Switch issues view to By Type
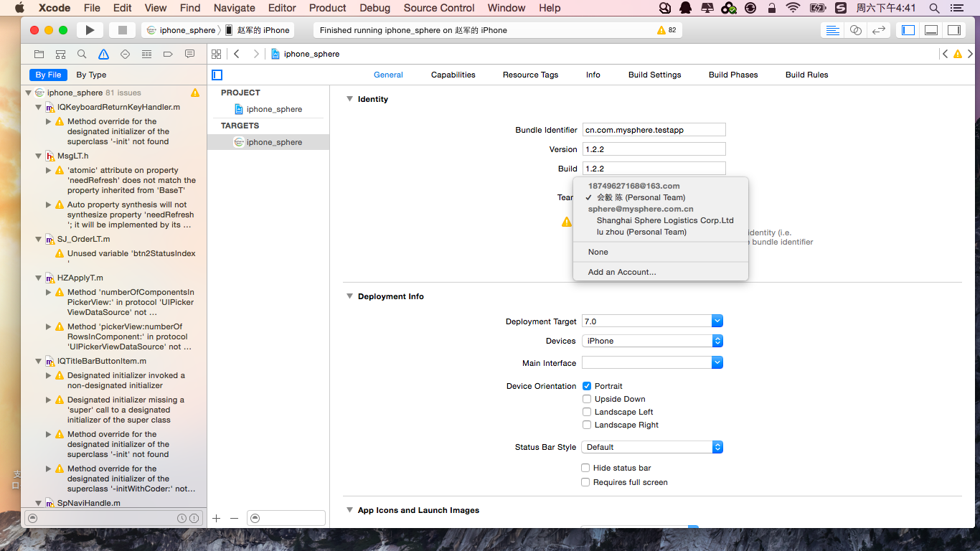The image size is (980, 551). pyautogui.click(x=91, y=75)
